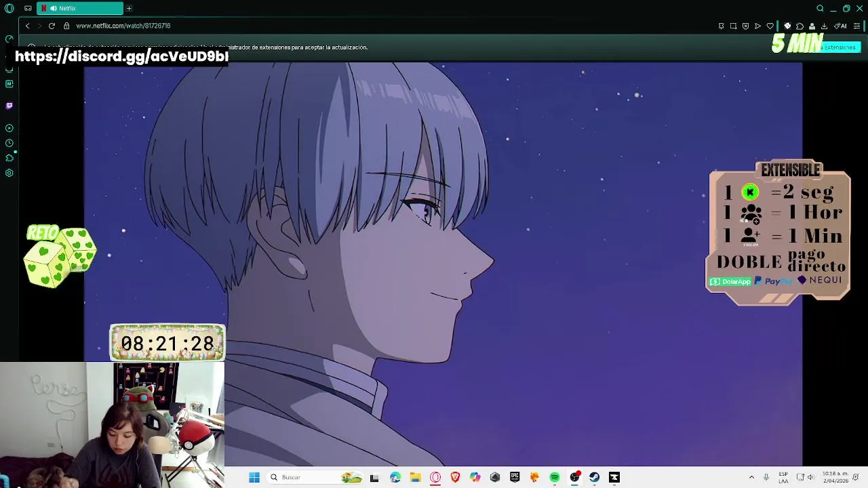Screen dimensions: 868x488
Task: Open network and volume quick settings
Action: pos(805,477)
